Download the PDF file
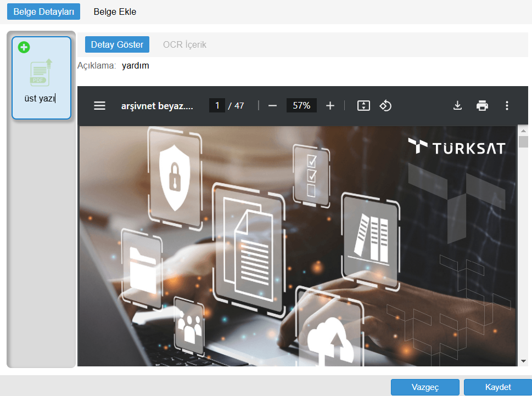 457,106
